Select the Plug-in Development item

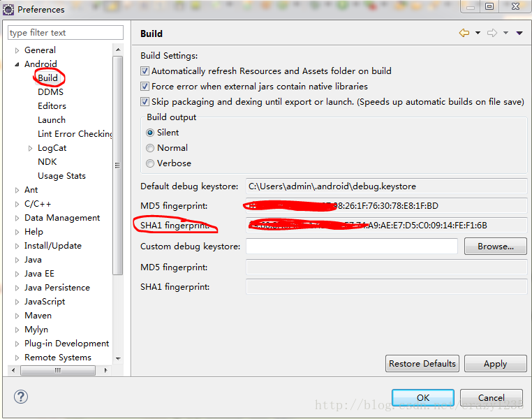click(x=66, y=344)
